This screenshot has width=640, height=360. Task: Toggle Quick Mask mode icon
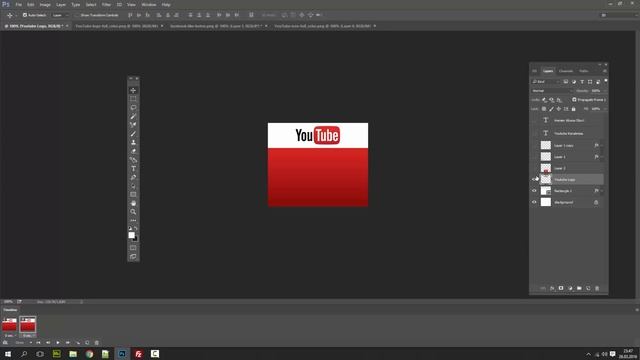(x=133, y=247)
